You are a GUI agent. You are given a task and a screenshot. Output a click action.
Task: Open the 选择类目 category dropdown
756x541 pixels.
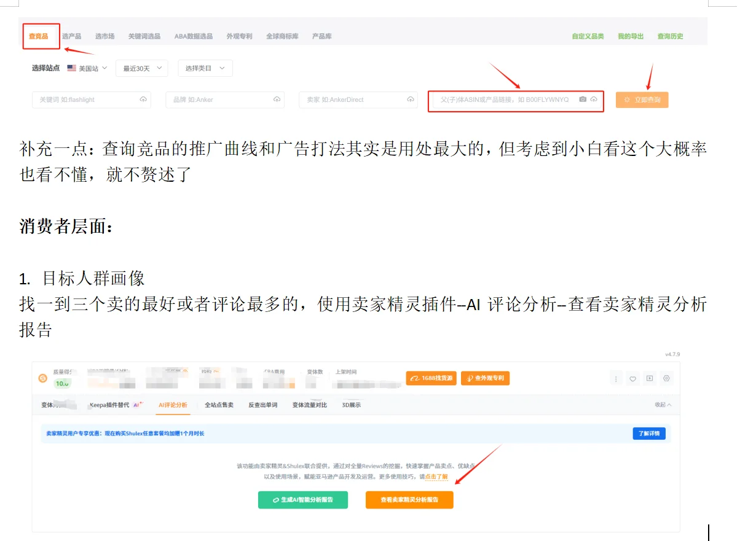(x=205, y=68)
